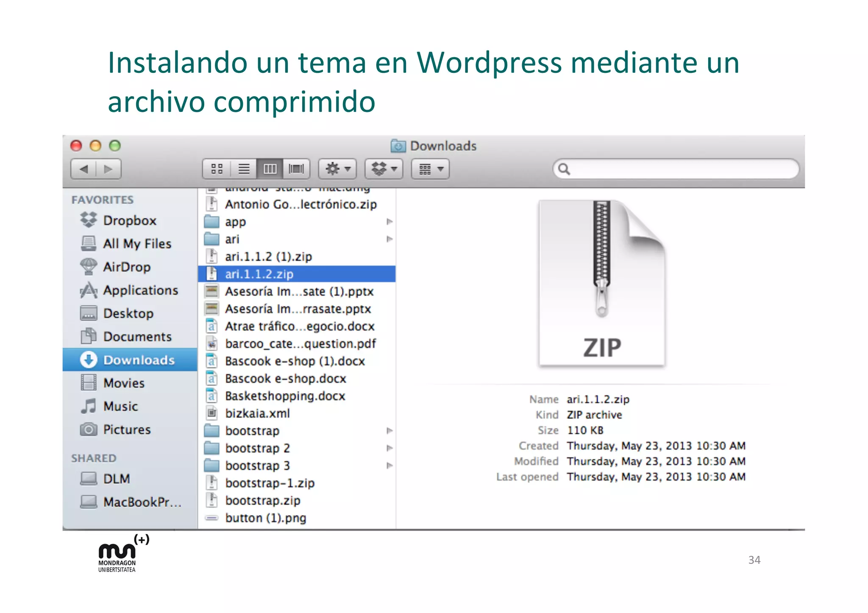Expand the bootstrap folder arrow
Image resolution: width=868 pixels, height=613 pixels.
click(x=389, y=431)
